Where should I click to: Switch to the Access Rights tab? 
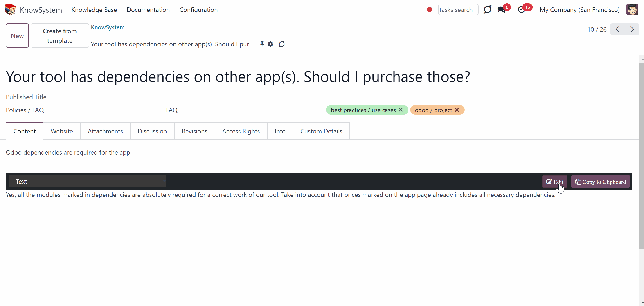point(241,131)
